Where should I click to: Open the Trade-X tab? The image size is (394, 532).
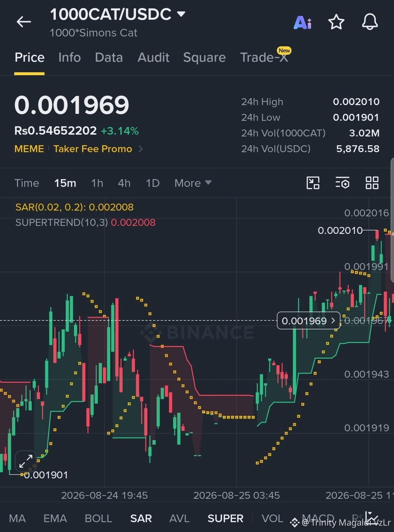(264, 57)
